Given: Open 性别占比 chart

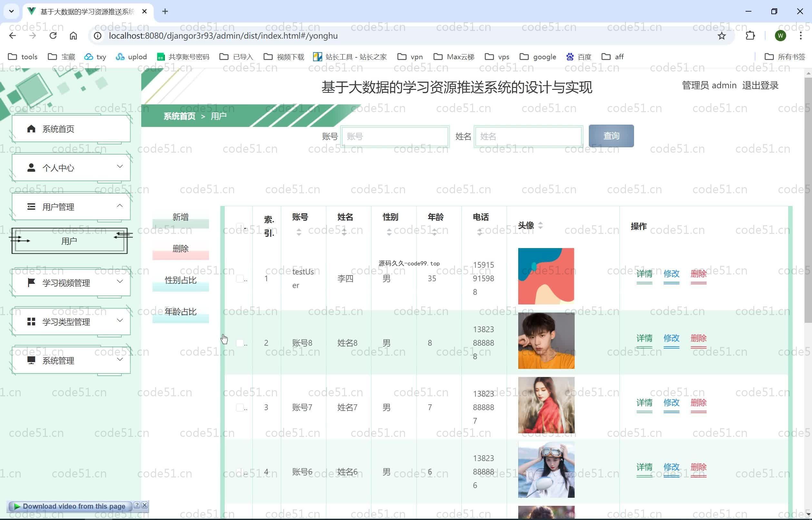Looking at the screenshot, I should coord(181,282).
